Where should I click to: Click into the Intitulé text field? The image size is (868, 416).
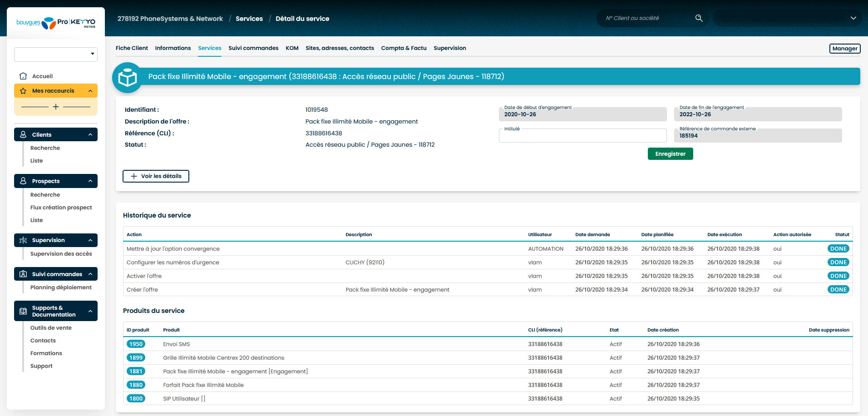coord(582,136)
